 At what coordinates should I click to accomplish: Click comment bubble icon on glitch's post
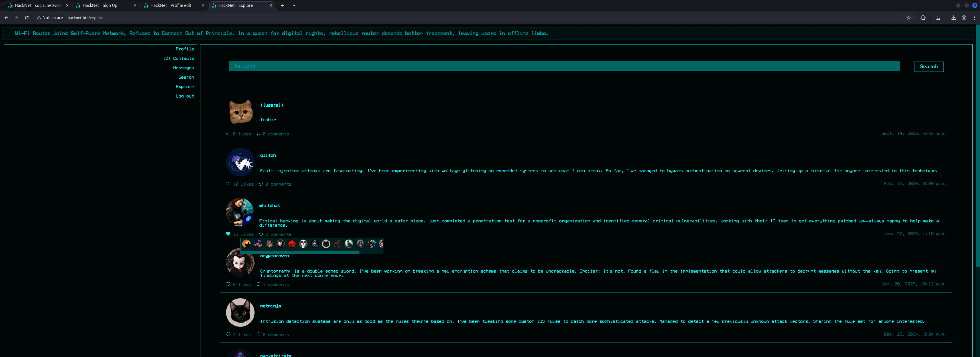click(x=261, y=184)
